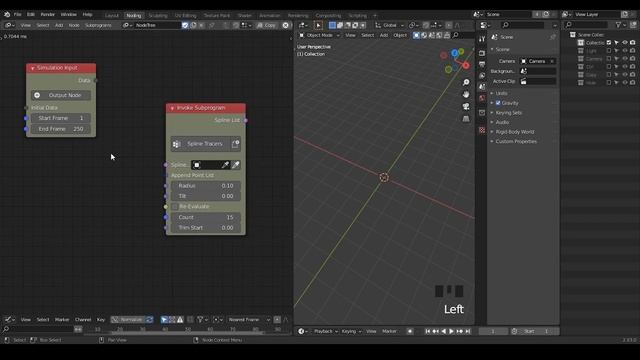Toggle the node tree fake user shield
The width and height of the screenshot is (640, 360).
[x=185, y=25]
